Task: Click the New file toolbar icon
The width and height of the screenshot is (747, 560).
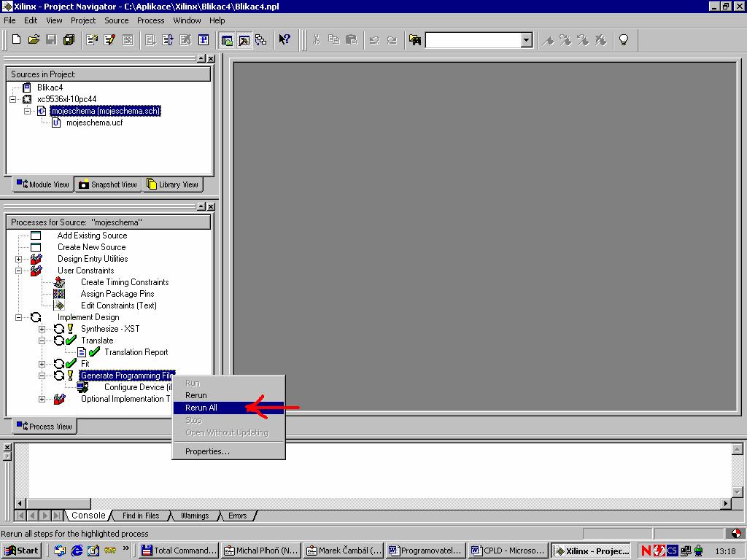Action: point(16,39)
